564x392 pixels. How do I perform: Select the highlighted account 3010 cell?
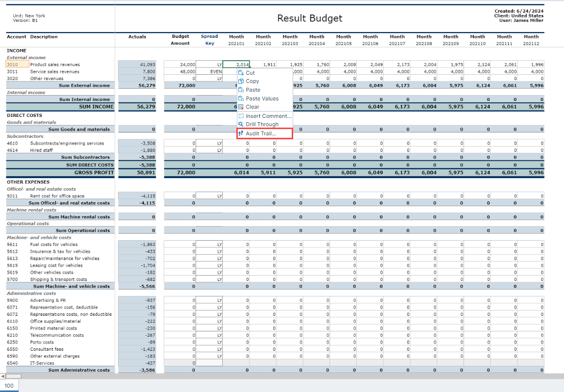click(x=16, y=64)
